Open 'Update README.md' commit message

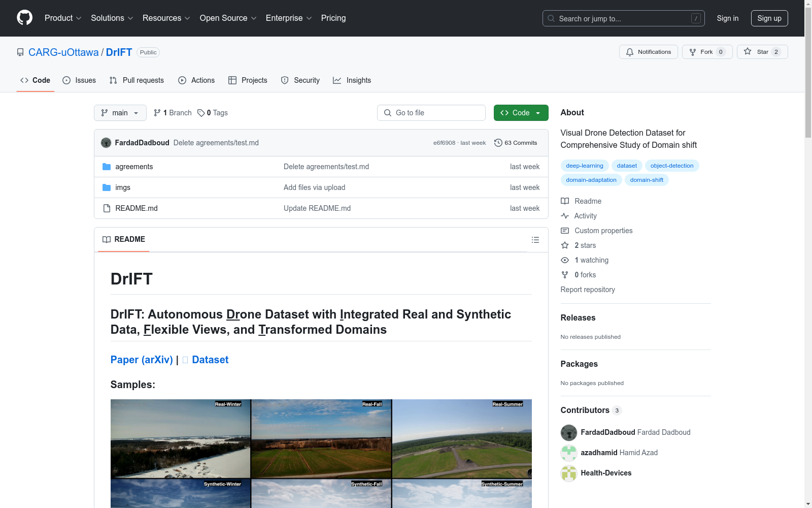[317, 208]
